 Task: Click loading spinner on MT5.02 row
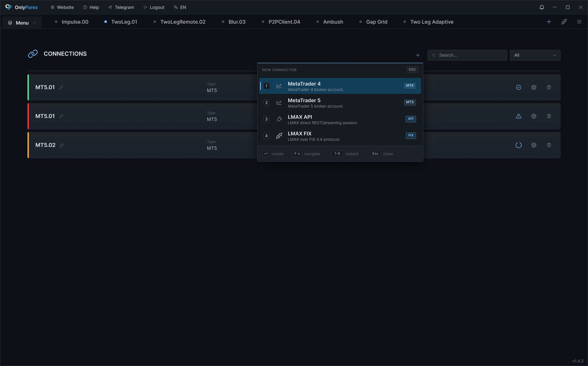(x=519, y=145)
